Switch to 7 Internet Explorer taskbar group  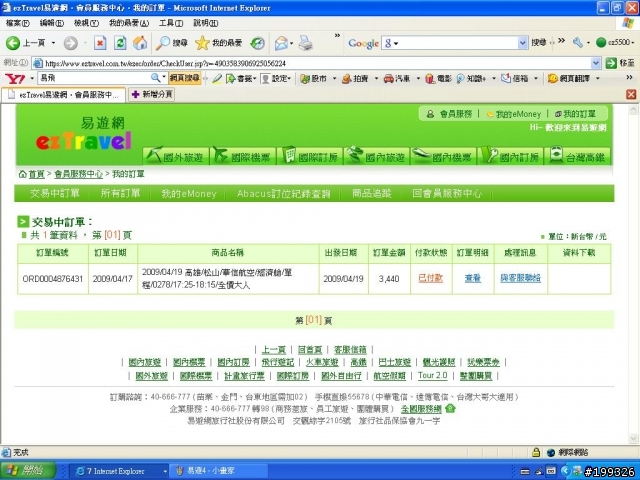tap(120, 471)
